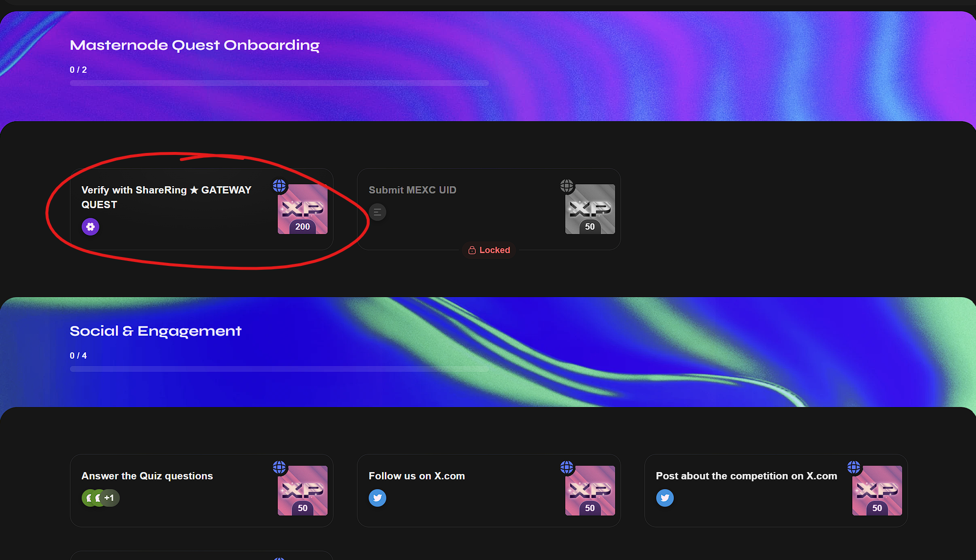
Task: Click globe icon on Quiz questions card
Action: (x=279, y=467)
